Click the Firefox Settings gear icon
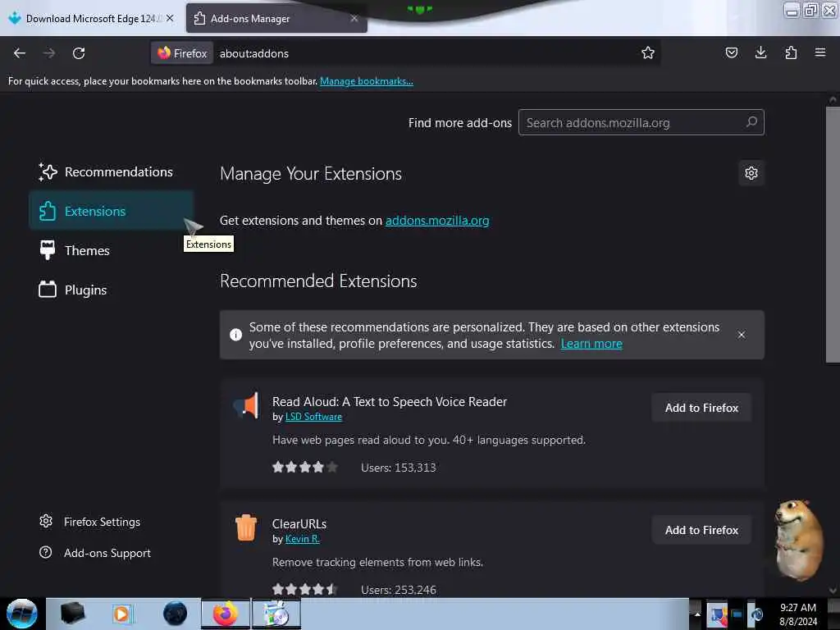The height and width of the screenshot is (630, 840). 46,521
